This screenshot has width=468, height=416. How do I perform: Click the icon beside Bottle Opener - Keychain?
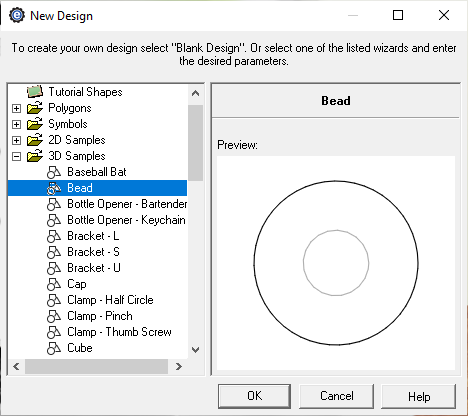tap(54, 220)
